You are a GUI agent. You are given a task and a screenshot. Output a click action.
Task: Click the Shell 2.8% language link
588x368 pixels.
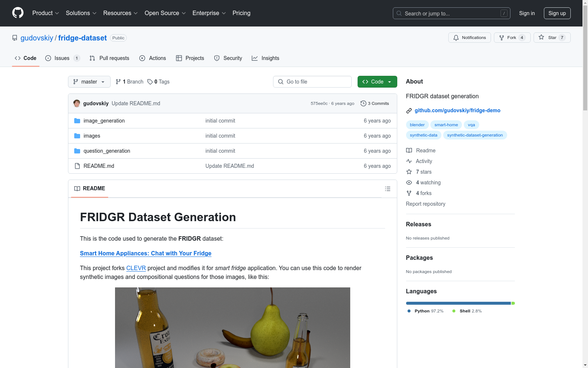click(467, 311)
